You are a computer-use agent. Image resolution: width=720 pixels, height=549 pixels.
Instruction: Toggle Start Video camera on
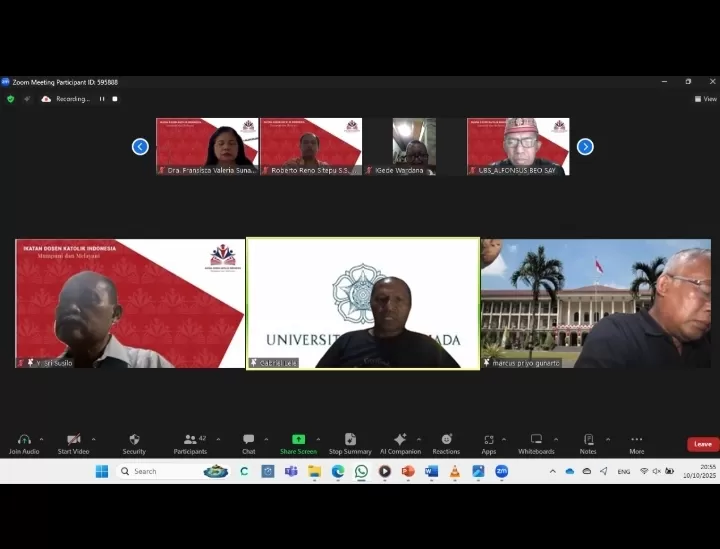pyautogui.click(x=73, y=440)
